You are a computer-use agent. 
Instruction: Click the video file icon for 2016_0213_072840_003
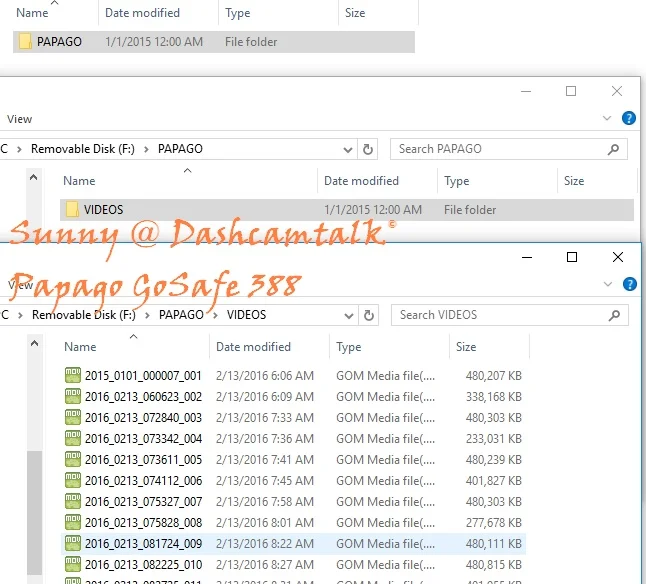[73, 418]
